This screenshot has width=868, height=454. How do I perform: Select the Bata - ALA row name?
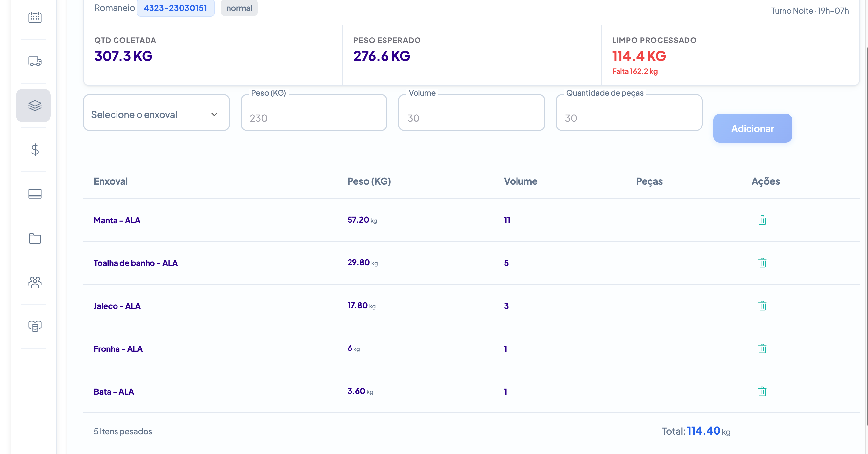(x=114, y=392)
